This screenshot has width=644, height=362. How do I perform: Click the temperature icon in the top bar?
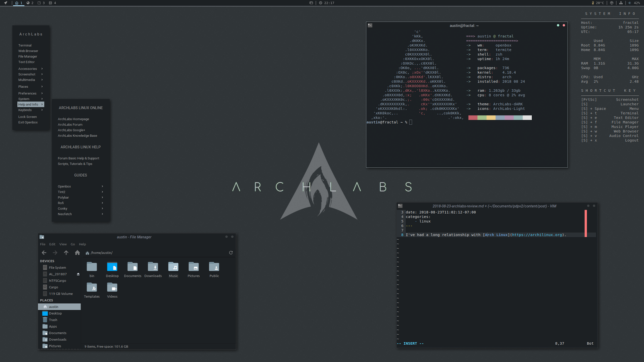pos(593,3)
